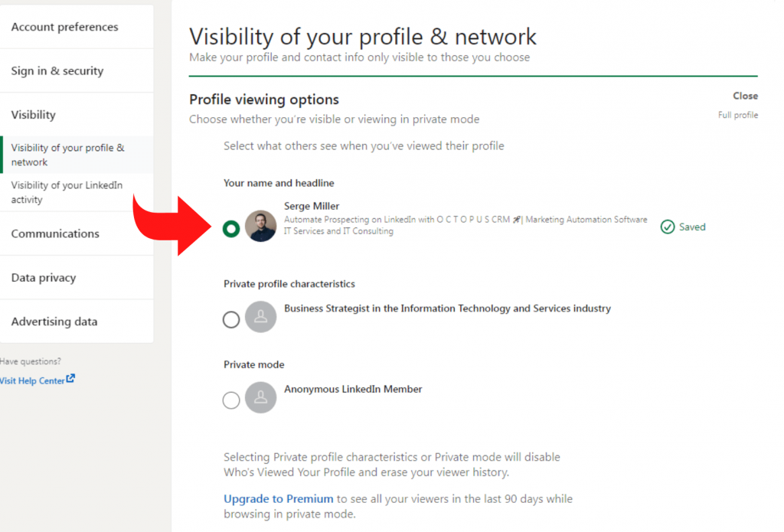Click the external link icon beside Visit Help Center
Viewport: 784px width, 532px height.
[x=70, y=380]
